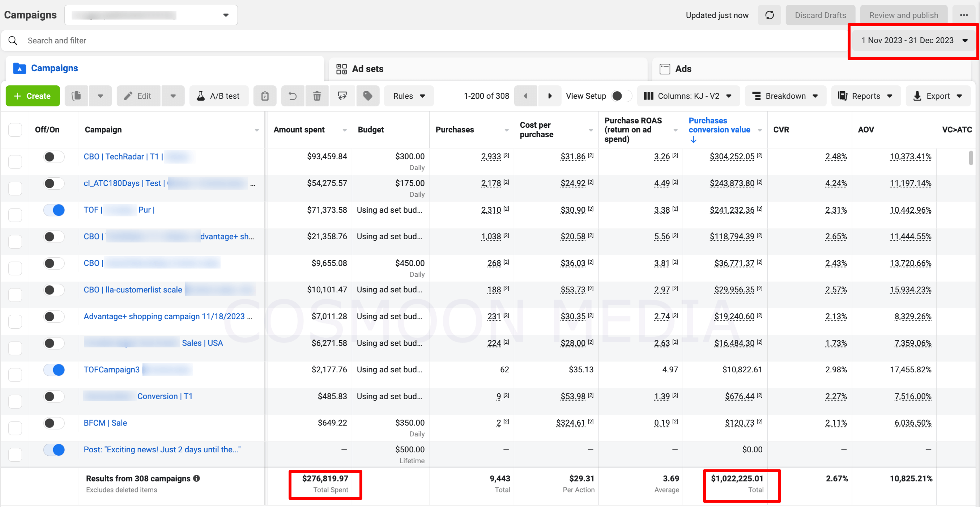Click the clipboard paste icon
Image resolution: width=980 pixels, height=507 pixels.
pyautogui.click(x=265, y=96)
